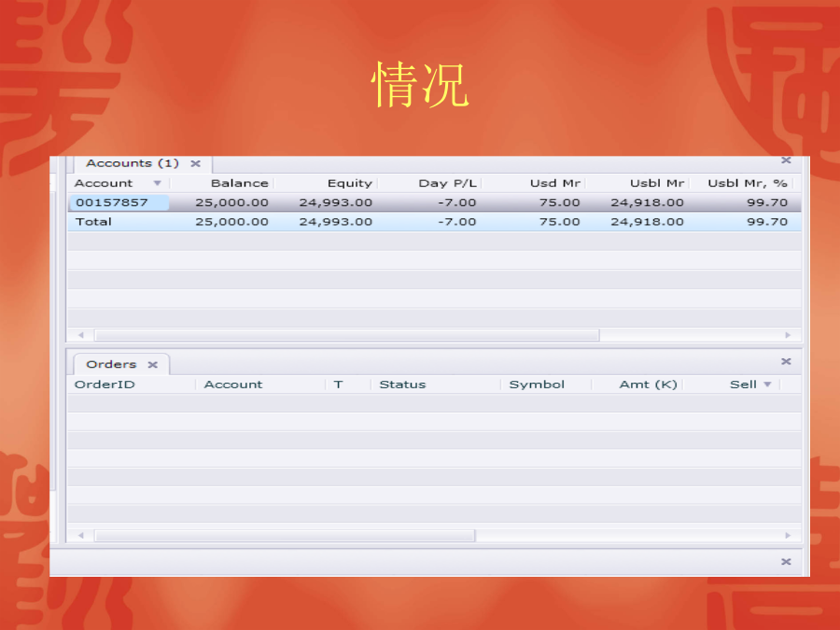This screenshot has height=630, width=840.
Task: Click Day P/L -7.00 in the 00157857 row
Action: (x=456, y=203)
